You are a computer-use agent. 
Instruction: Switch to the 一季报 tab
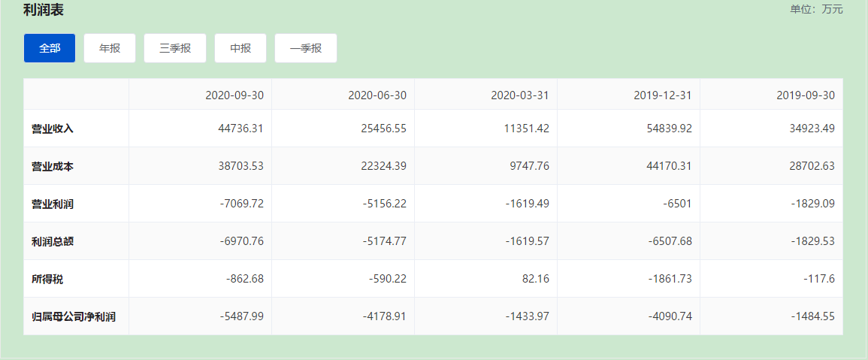point(306,48)
